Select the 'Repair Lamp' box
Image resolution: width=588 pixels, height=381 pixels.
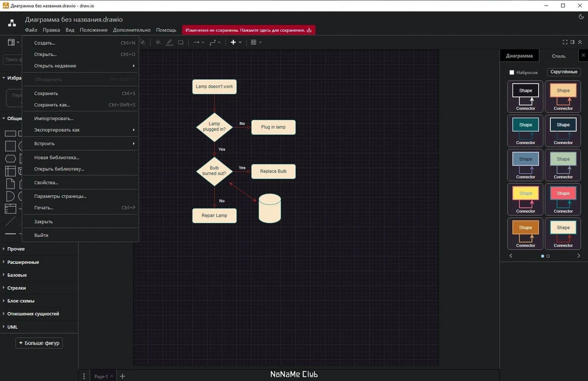tap(214, 215)
